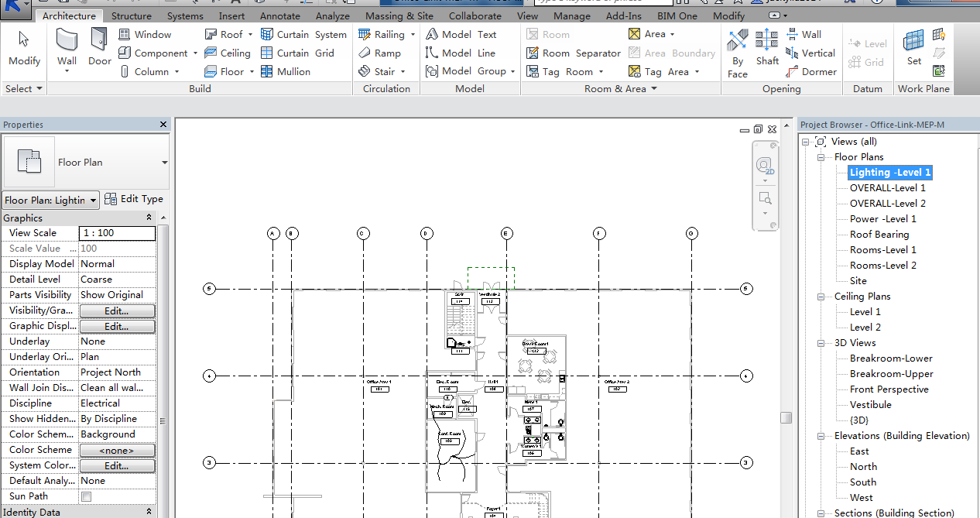This screenshot has width=980, height=518.
Task: Click Edit button for Visibility/Graphics
Action: coord(117,310)
